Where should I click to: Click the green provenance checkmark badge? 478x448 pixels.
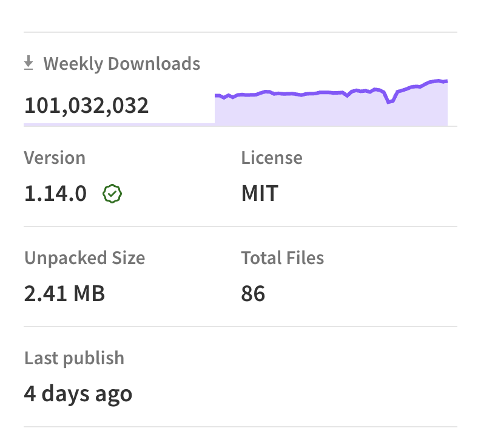[113, 194]
